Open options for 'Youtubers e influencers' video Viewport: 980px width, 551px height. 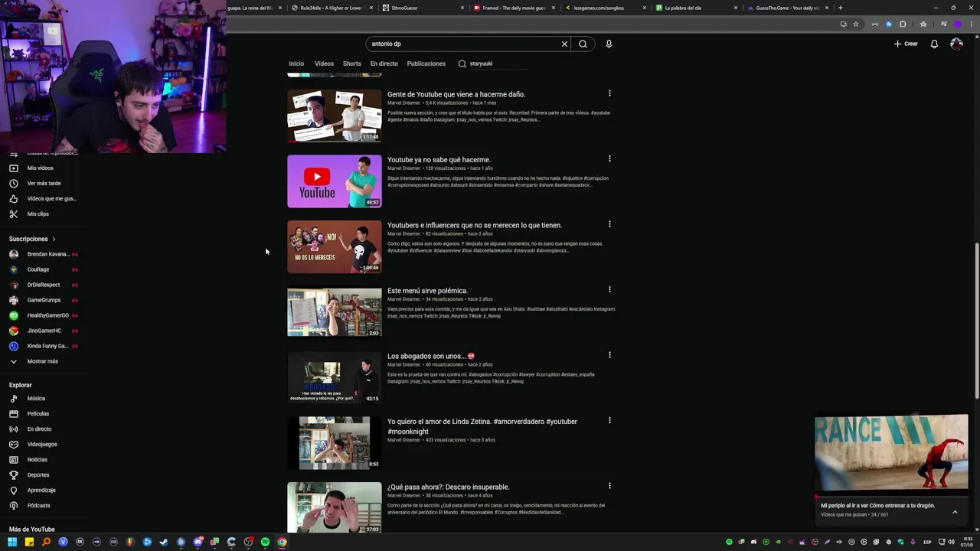click(x=609, y=224)
